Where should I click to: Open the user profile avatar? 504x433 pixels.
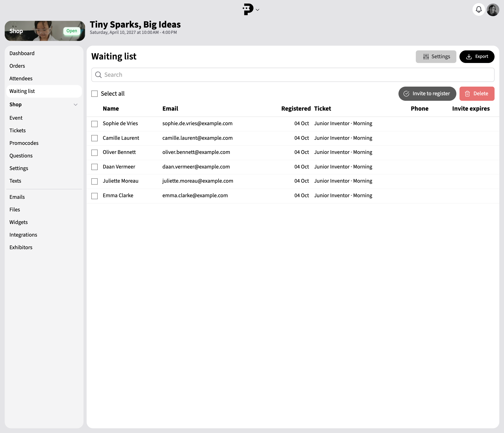[493, 10]
